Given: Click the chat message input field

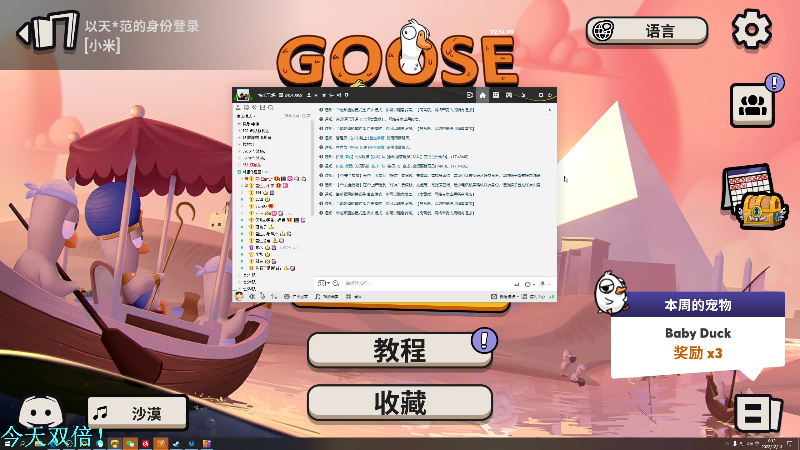Looking at the screenshot, I should point(429,283).
